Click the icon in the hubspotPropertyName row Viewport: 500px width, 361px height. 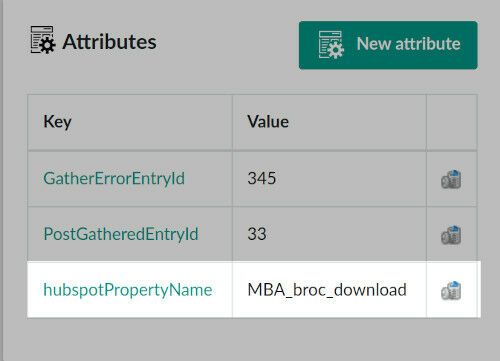tap(451, 291)
